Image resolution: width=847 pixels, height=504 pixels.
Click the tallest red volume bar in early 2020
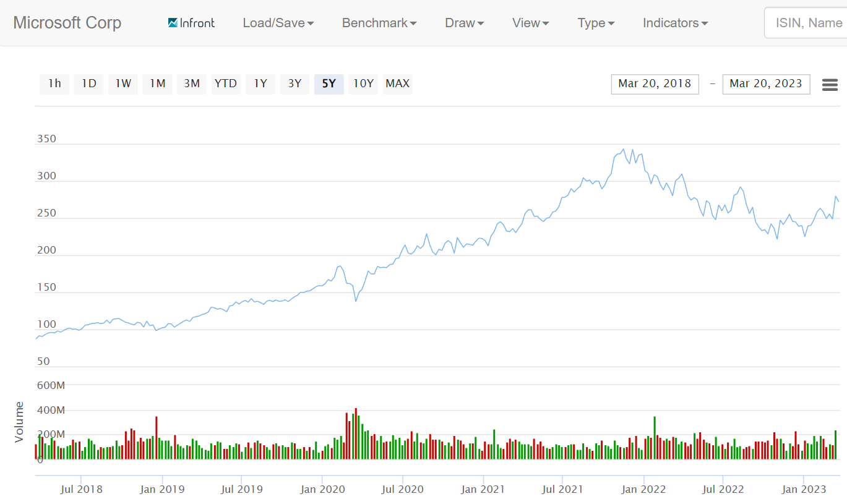(356, 434)
